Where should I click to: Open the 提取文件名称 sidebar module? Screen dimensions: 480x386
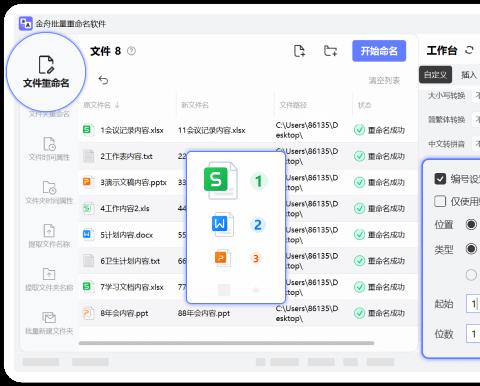(x=49, y=236)
